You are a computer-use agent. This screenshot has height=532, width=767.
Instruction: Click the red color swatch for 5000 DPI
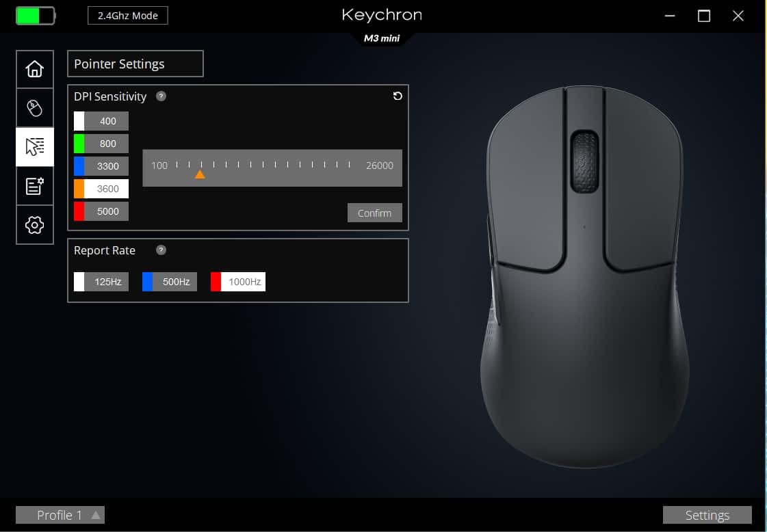(x=79, y=211)
